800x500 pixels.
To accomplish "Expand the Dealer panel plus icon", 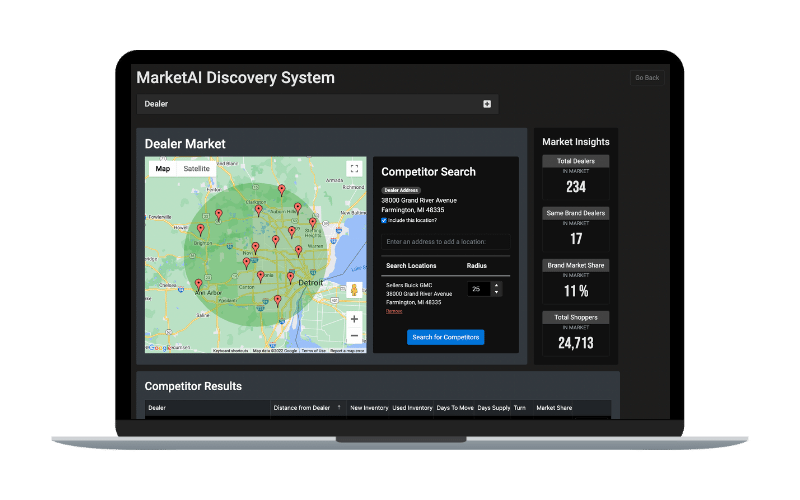I will (x=487, y=104).
